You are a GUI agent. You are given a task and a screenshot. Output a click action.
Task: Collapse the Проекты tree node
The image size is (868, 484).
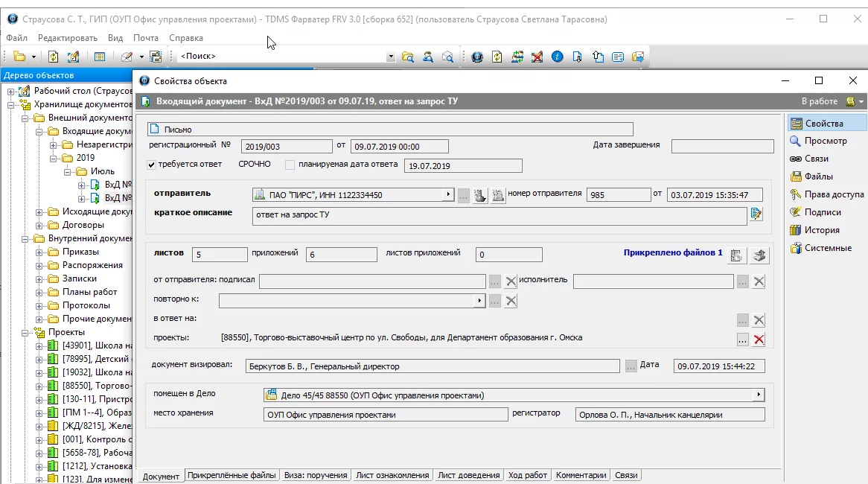(25, 333)
